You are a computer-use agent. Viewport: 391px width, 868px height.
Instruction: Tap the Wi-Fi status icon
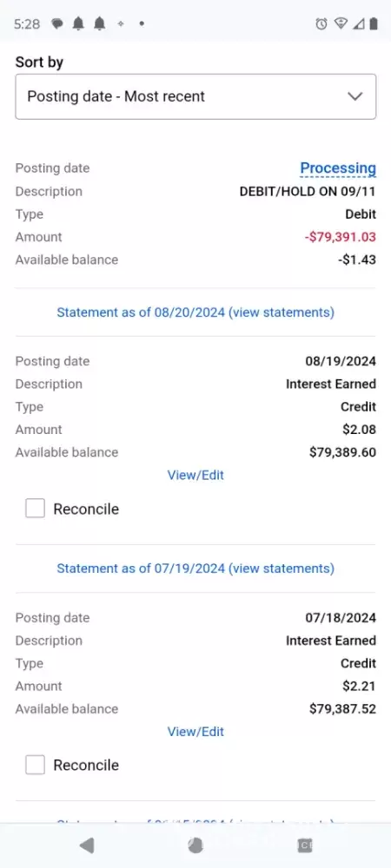click(340, 23)
